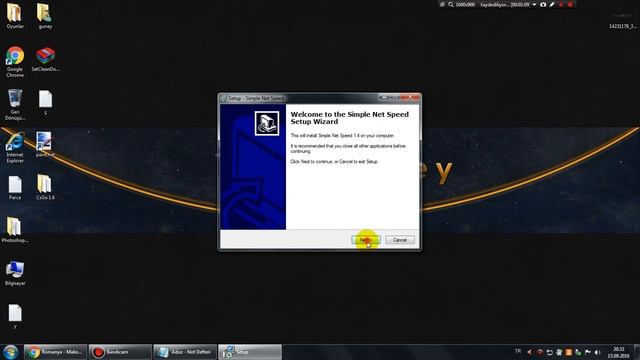Click the orange tray icon

click(569, 352)
